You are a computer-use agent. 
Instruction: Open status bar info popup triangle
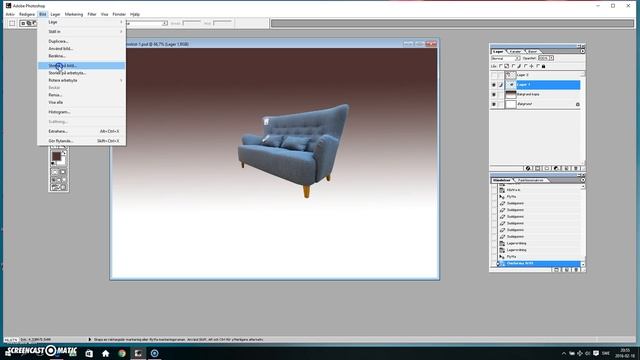(x=90, y=339)
